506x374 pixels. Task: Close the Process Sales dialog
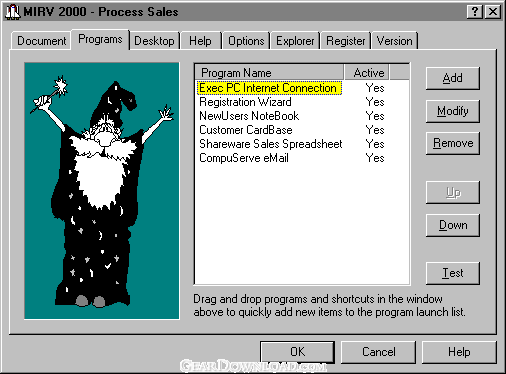click(493, 12)
